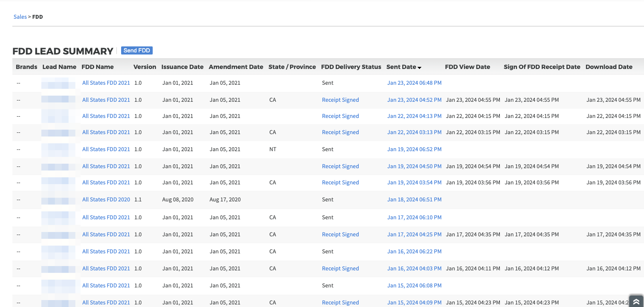Image resolution: width=644 pixels, height=307 pixels.
Task: Click the FDD Delivery Status column header
Action: [351, 67]
